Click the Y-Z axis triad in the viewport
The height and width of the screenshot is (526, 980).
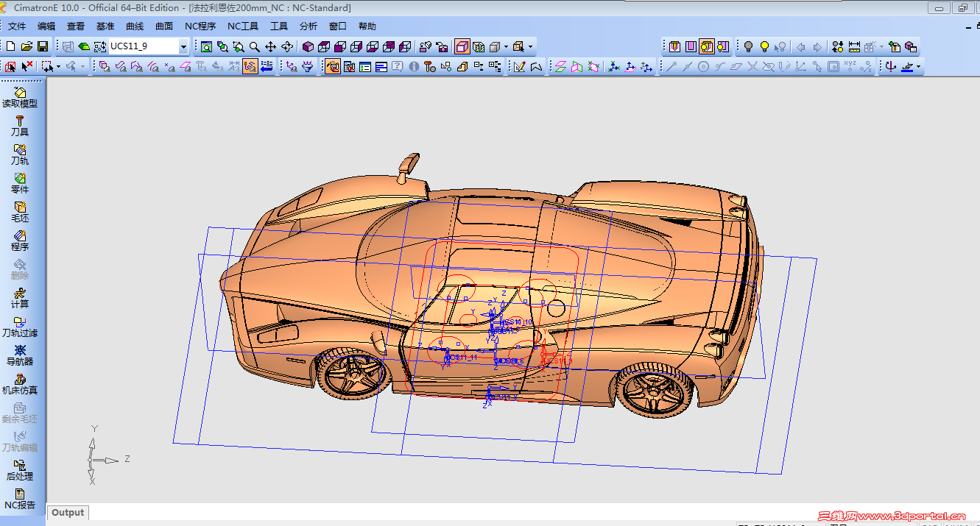[103, 456]
